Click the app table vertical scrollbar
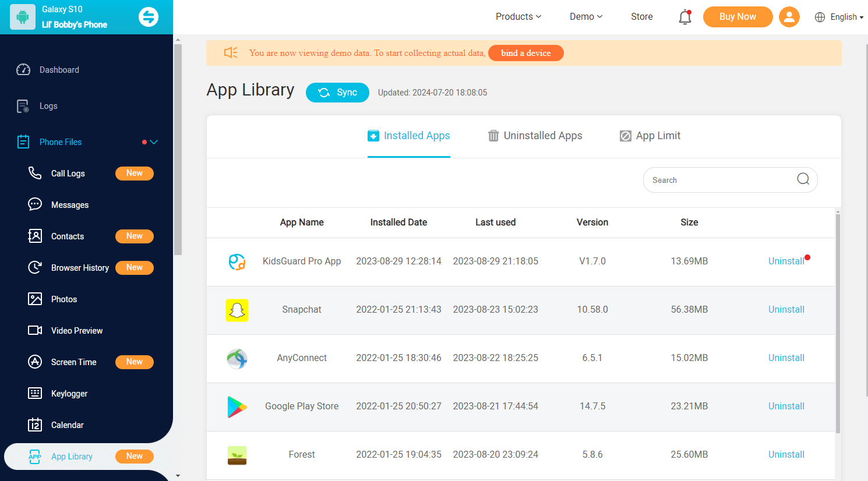The height and width of the screenshot is (481, 868). pyautogui.click(x=838, y=323)
